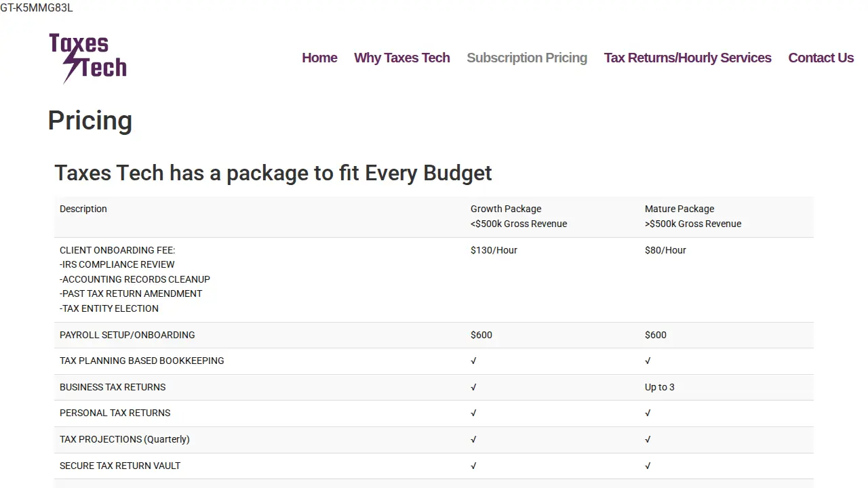Click CLIENT ONBOARDING FEE label
Viewport: 868px width, 488px height.
117,250
